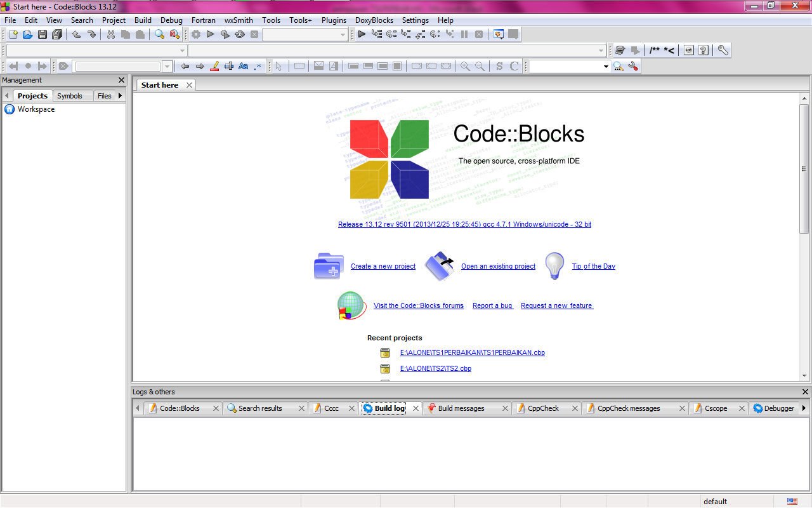This screenshot has height=508, width=812.
Task: Open search options wrench icon
Action: click(632, 66)
